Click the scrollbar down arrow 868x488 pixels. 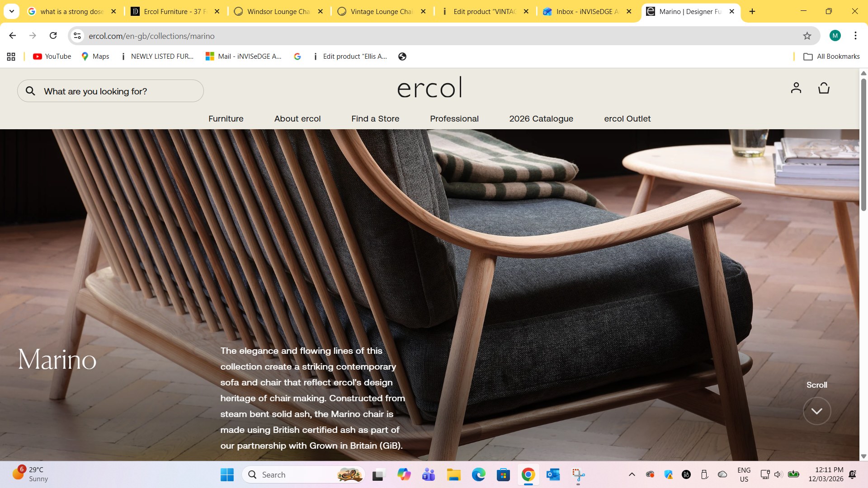click(x=863, y=456)
